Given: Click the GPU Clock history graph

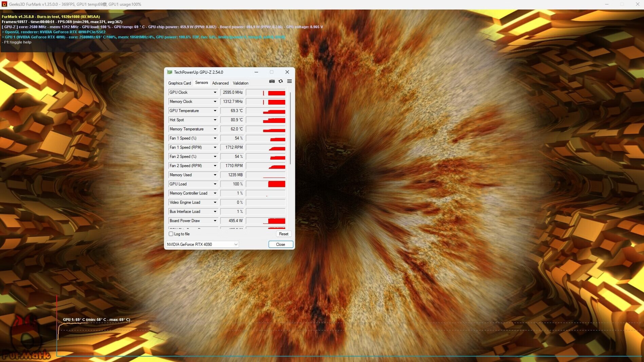Looking at the screenshot, I should point(265,92).
